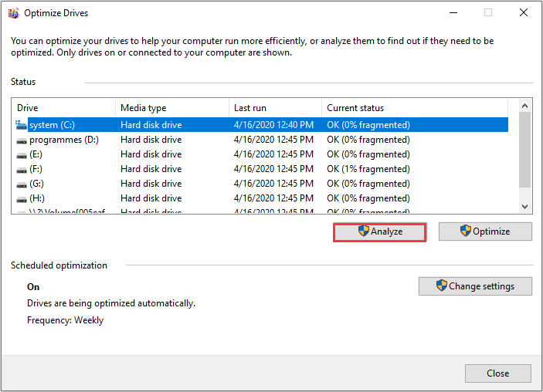
Task: Sort by the Media type column header
Action: click(x=172, y=108)
